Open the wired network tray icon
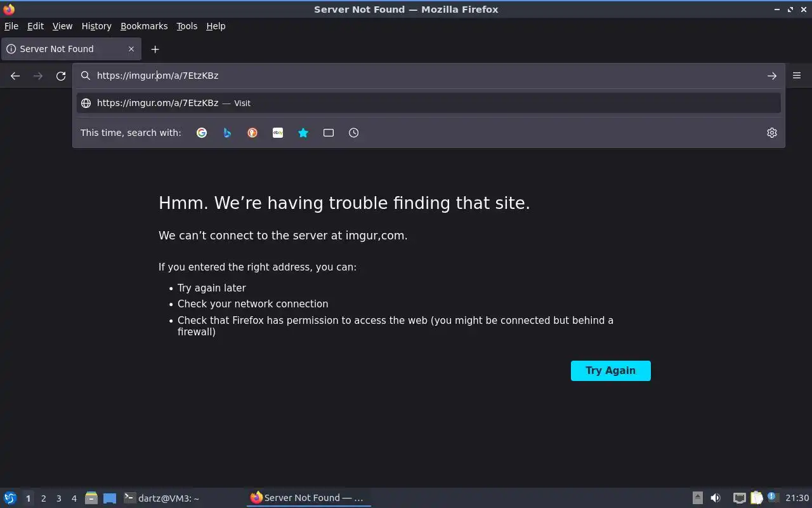Screen dimensions: 812x508 [739, 498]
